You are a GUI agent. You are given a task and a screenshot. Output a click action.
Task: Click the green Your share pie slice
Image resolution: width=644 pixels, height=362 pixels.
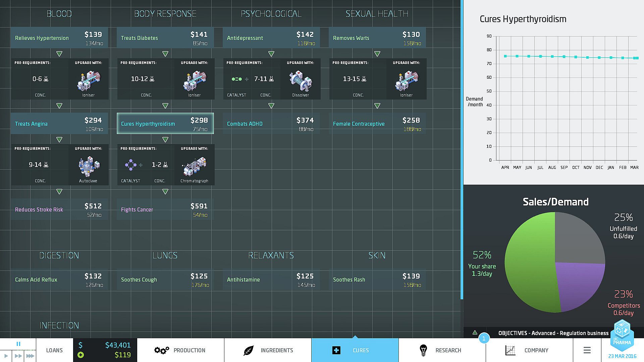click(x=530, y=261)
